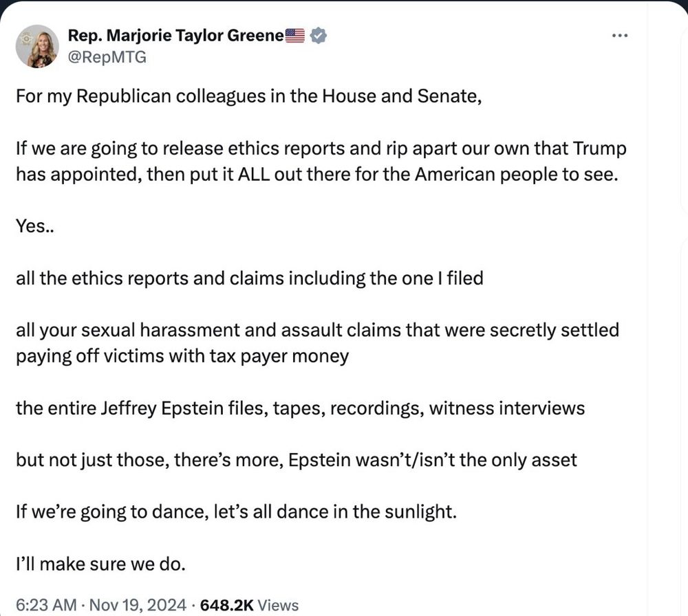688x616 pixels.
Task: Click the final line 'I'll make sure we do.'
Action: tap(100, 564)
